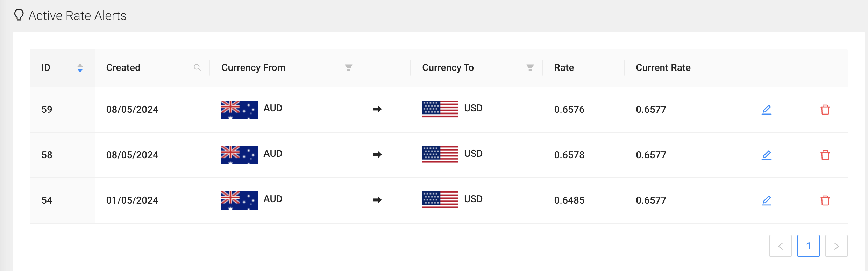The width and height of the screenshot is (868, 271).
Task: Click the Australian flag in row 59
Action: 239,110
